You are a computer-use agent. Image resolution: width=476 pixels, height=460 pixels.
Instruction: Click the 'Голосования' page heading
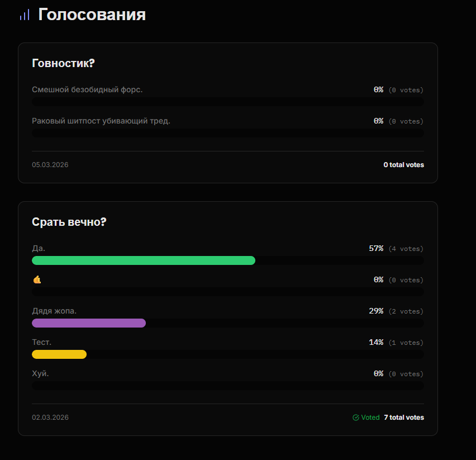point(92,15)
